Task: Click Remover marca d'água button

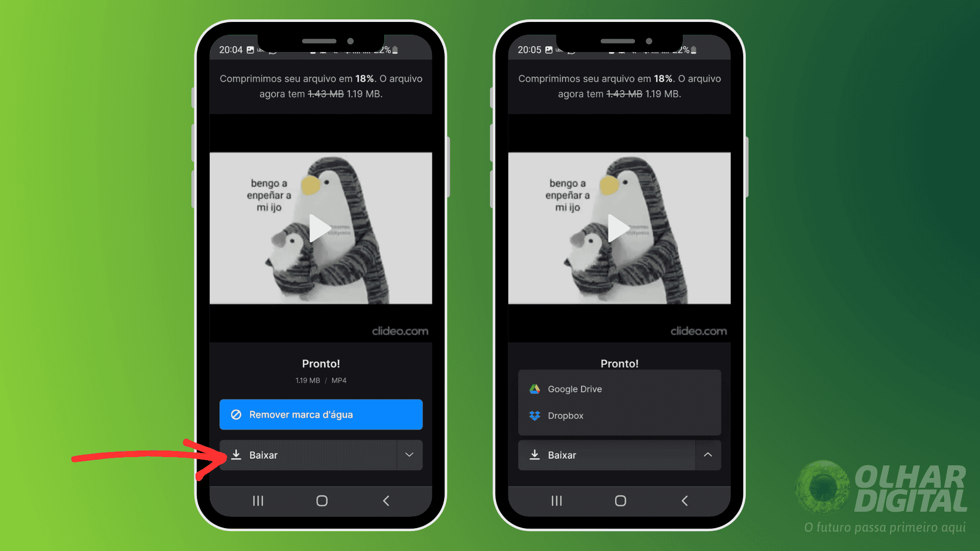Action: [x=321, y=414]
